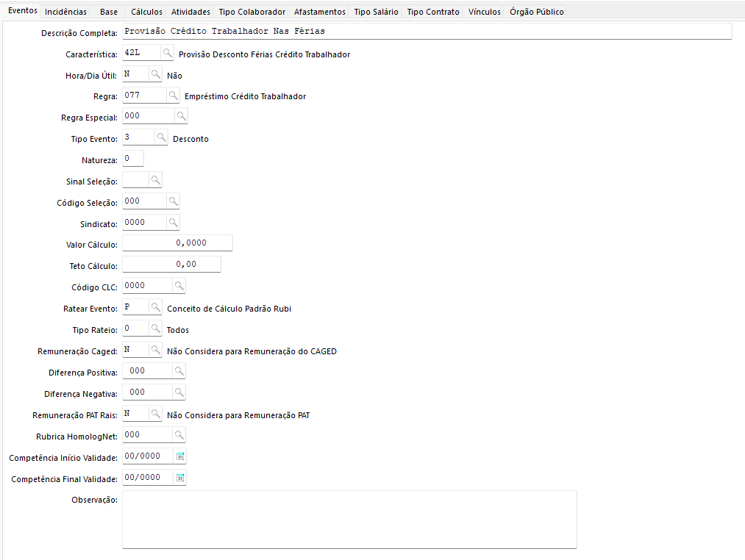The width and height of the screenshot is (745, 560).
Task: Select the Tipo Colaborador tab
Action: pyautogui.click(x=252, y=12)
